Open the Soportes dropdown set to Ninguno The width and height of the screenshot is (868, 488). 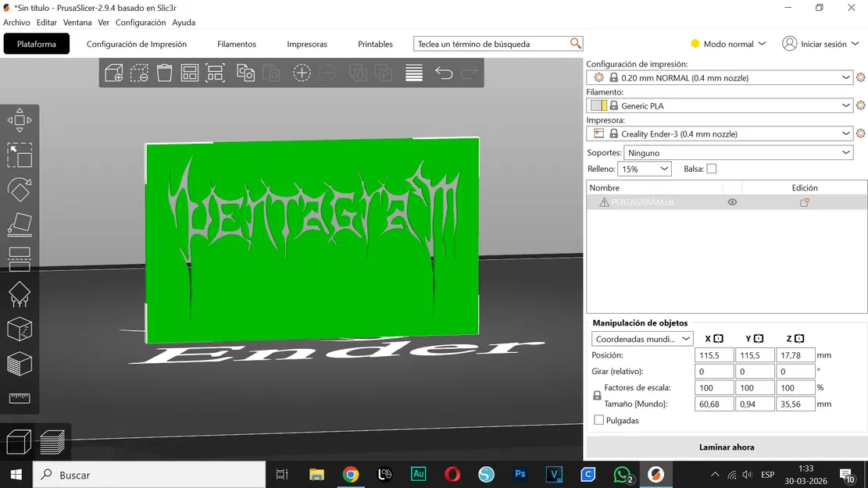[738, 151]
